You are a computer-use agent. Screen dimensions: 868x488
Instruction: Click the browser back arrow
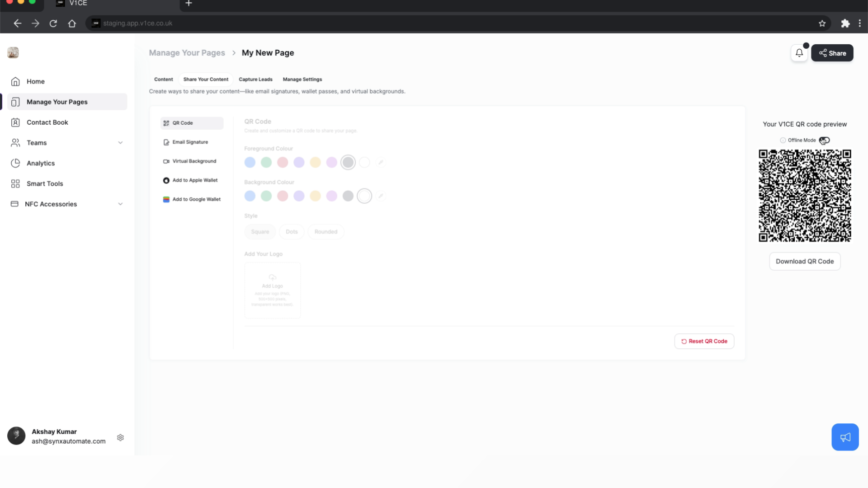pyautogui.click(x=18, y=23)
